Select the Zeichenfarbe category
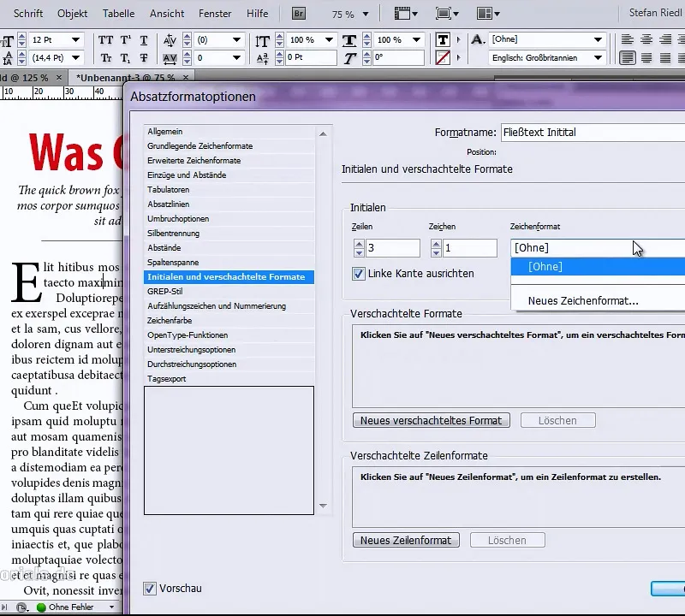 [x=229, y=321]
